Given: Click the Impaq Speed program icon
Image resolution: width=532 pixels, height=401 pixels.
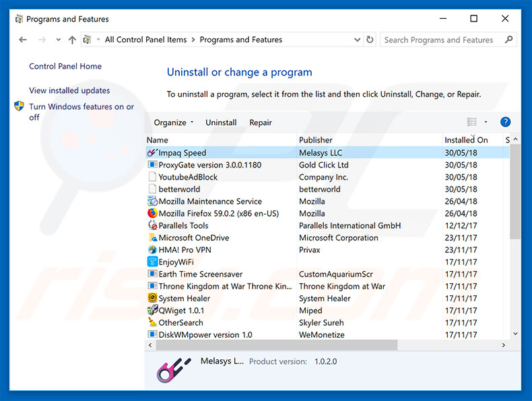Looking at the screenshot, I should (x=152, y=153).
